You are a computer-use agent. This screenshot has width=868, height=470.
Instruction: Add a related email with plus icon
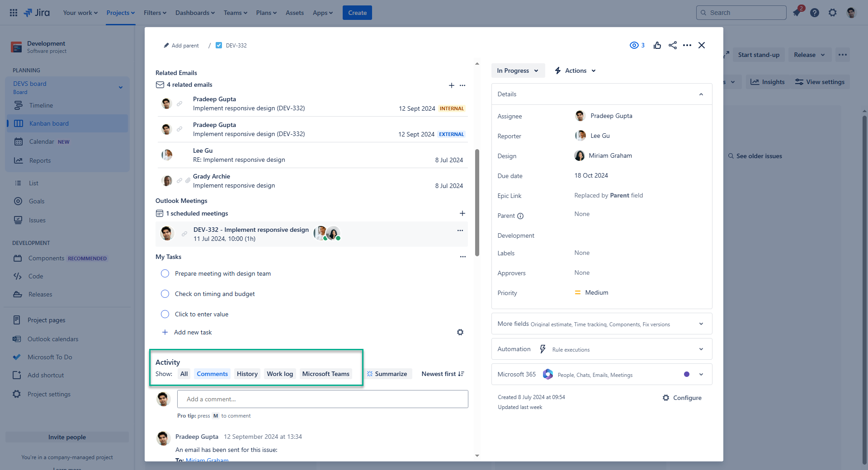coord(451,85)
